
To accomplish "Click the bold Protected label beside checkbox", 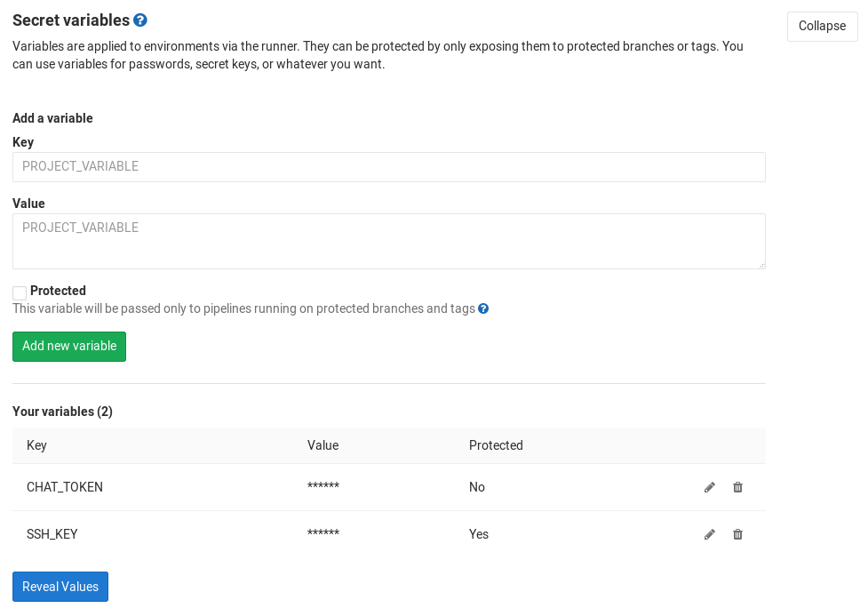I will 58,291.
